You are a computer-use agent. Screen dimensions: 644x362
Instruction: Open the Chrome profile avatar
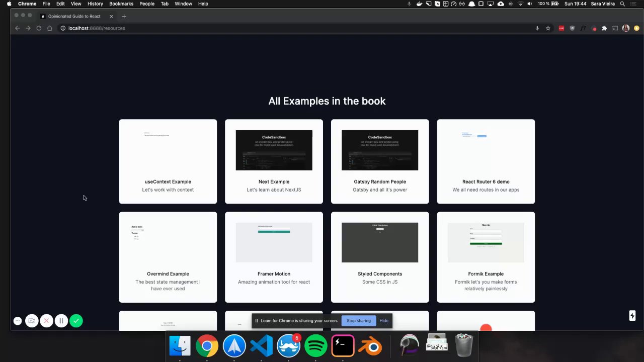click(626, 28)
